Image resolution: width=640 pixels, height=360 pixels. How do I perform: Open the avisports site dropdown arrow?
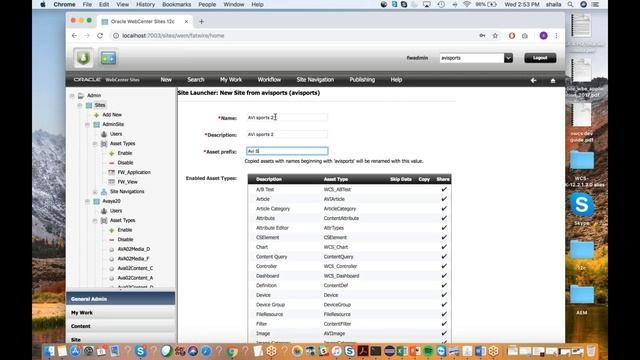point(508,58)
